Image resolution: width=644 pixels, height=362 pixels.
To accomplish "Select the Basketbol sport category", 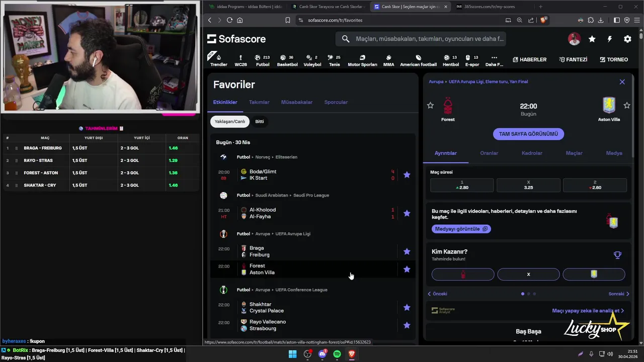I will coord(287,60).
